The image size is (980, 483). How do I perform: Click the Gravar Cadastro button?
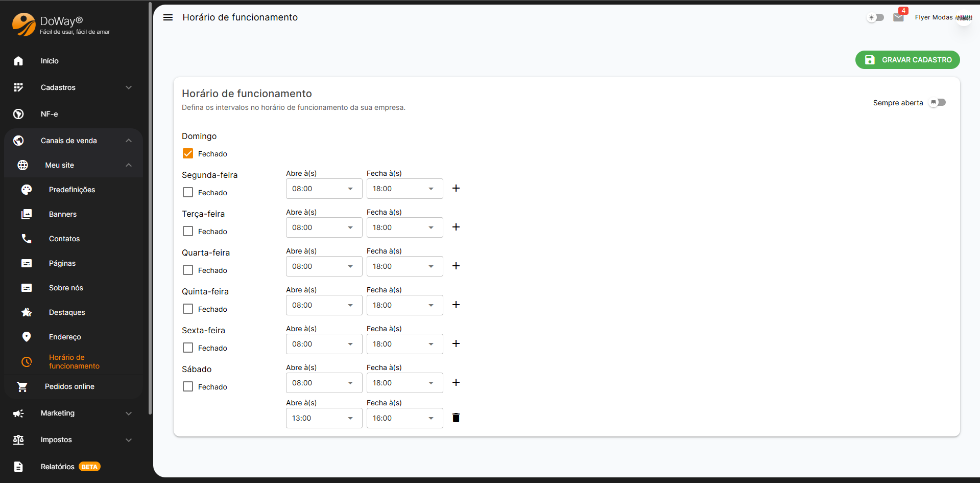coord(907,60)
